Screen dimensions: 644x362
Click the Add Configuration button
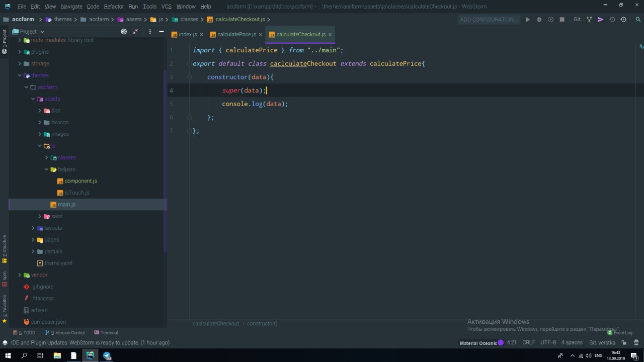488,20
